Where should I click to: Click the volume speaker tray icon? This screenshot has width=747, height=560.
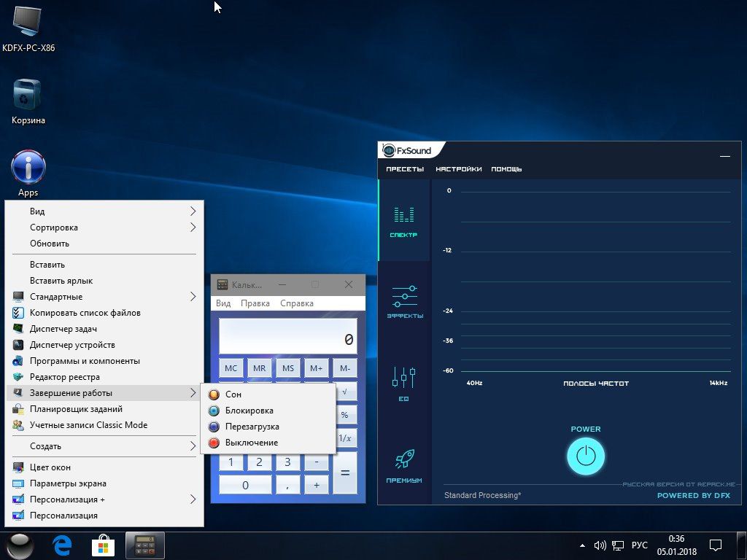[600, 545]
